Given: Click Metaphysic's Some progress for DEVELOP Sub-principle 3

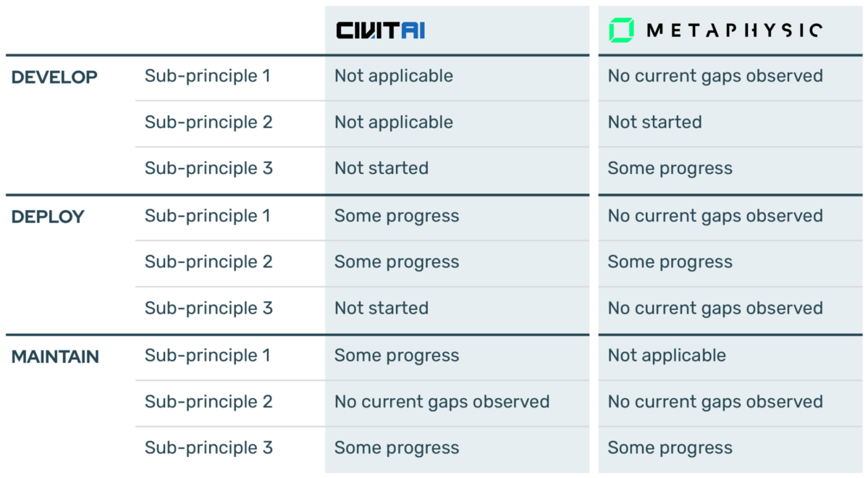Looking at the screenshot, I should pos(670,168).
